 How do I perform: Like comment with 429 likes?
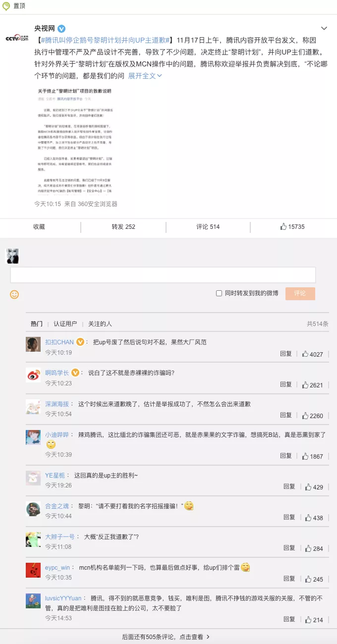314,487
